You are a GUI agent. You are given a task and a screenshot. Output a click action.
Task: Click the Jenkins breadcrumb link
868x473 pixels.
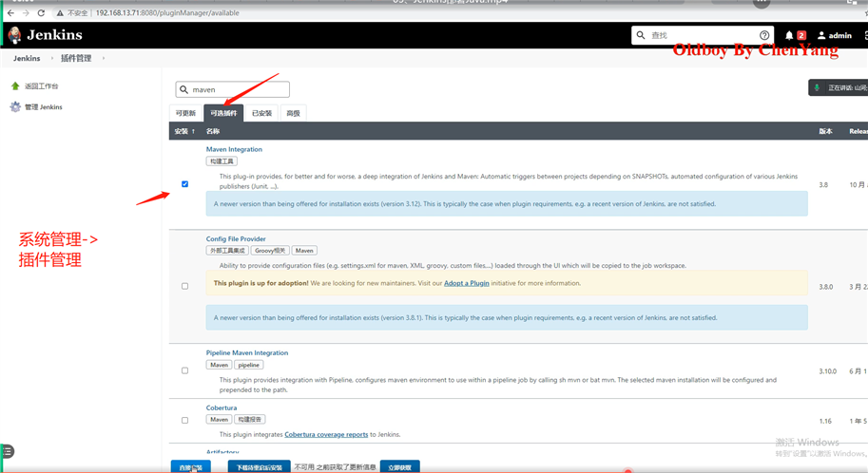click(x=27, y=58)
